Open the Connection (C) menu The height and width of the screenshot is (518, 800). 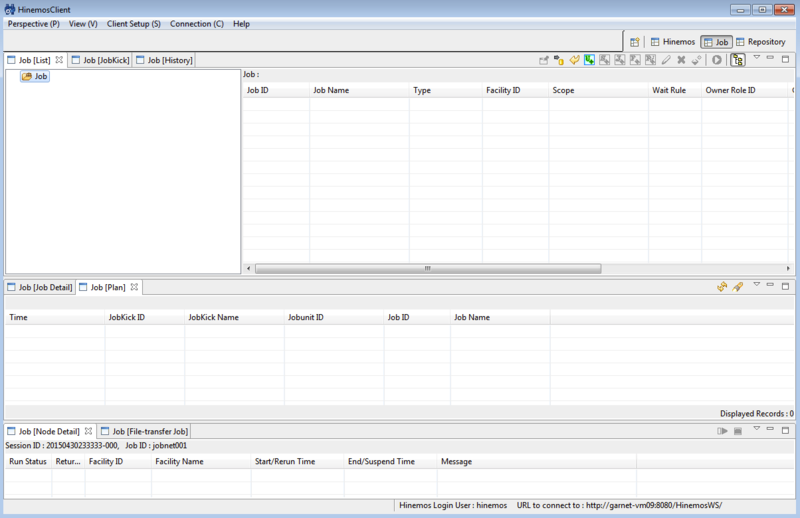[197, 24]
